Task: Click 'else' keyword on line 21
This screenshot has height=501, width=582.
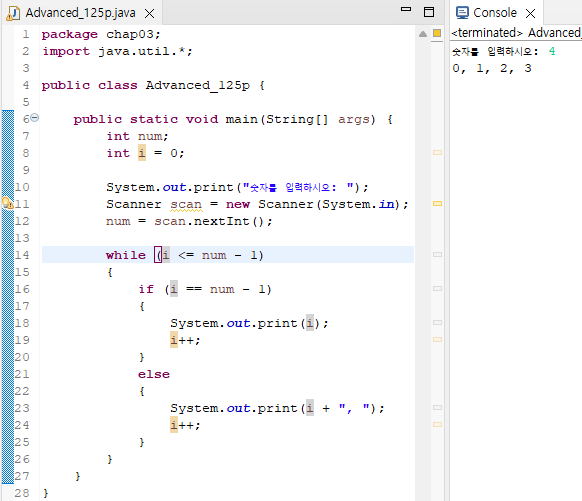Action: tap(154, 374)
